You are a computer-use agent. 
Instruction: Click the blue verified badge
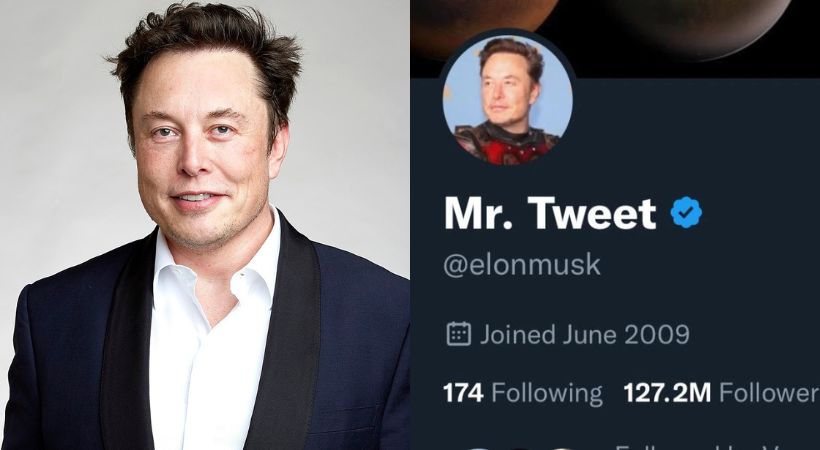point(686,212)
